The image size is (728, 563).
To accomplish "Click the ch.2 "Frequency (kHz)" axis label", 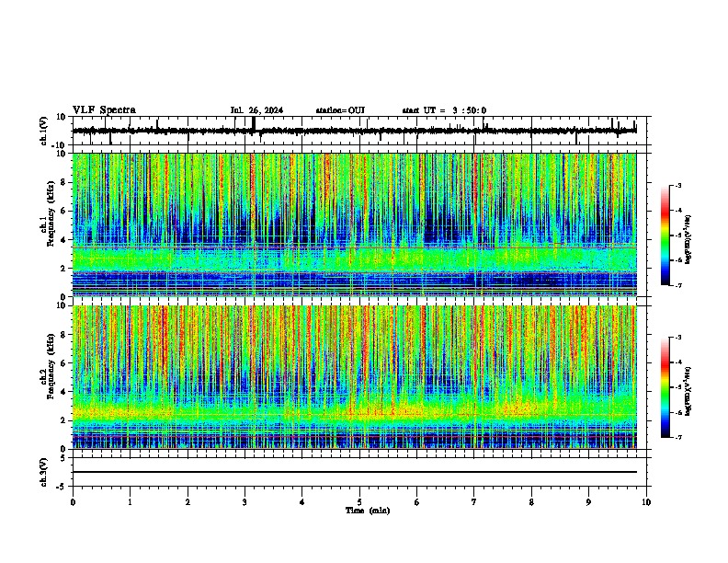I will pyautogui.click(x=51, y=366).
